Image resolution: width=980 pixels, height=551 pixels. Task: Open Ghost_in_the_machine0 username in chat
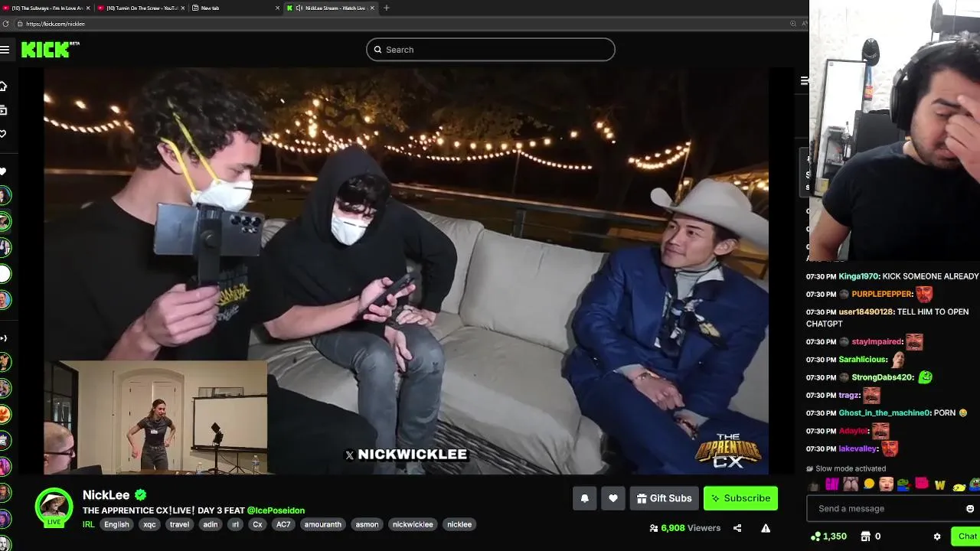tap(884, 412)
